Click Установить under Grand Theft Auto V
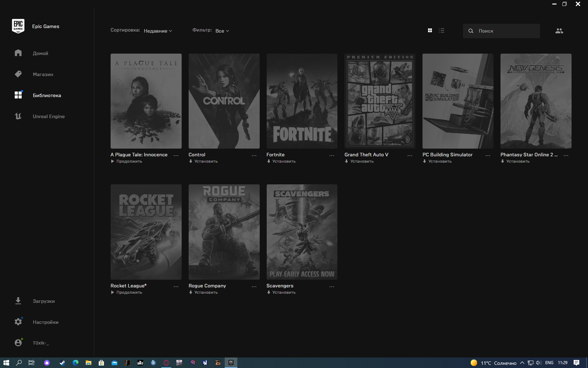 coord(359,161)
